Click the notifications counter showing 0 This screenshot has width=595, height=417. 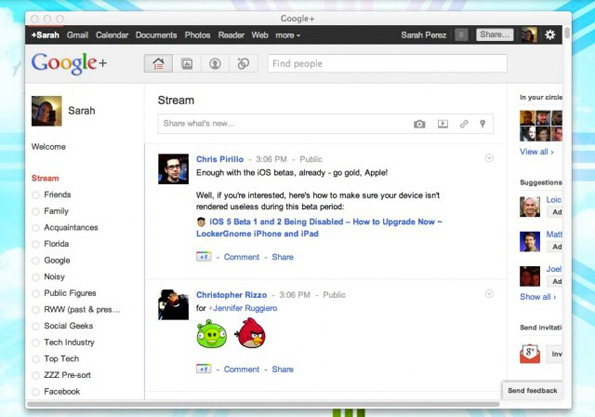tap(461, 35)
